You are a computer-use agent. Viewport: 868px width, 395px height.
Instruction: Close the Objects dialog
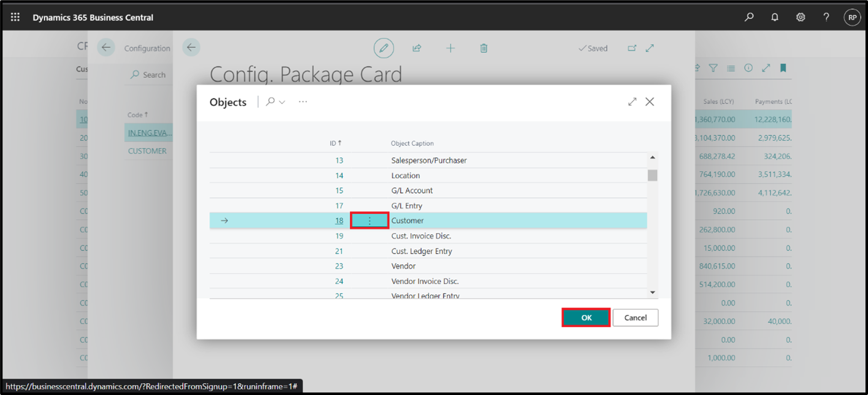650,101
